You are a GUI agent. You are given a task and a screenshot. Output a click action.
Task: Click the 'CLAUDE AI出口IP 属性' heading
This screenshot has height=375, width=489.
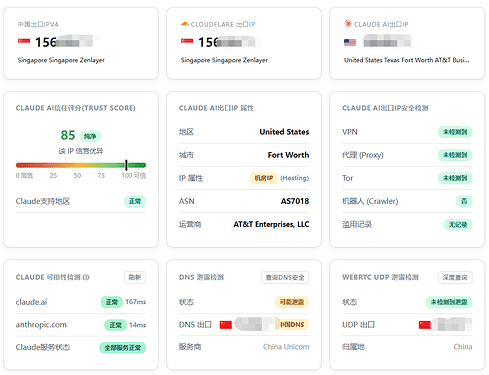pos(216,108)
